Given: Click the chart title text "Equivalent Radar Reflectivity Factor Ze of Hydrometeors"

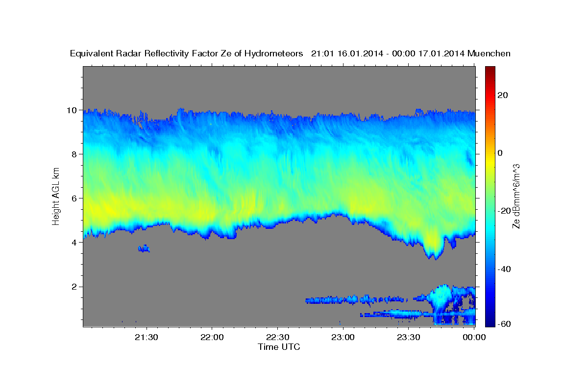Looking at the screenshot, I should click(187, 53).
